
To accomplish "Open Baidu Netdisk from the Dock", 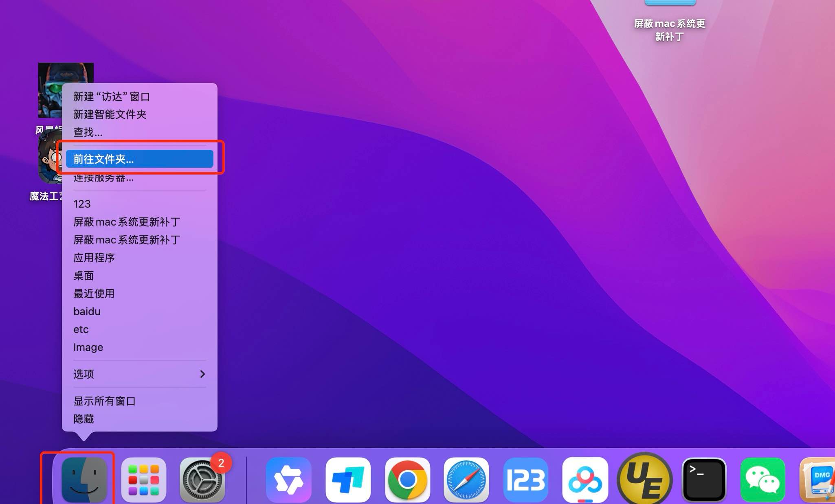I will pyautogui.click(x=585, y=480).
